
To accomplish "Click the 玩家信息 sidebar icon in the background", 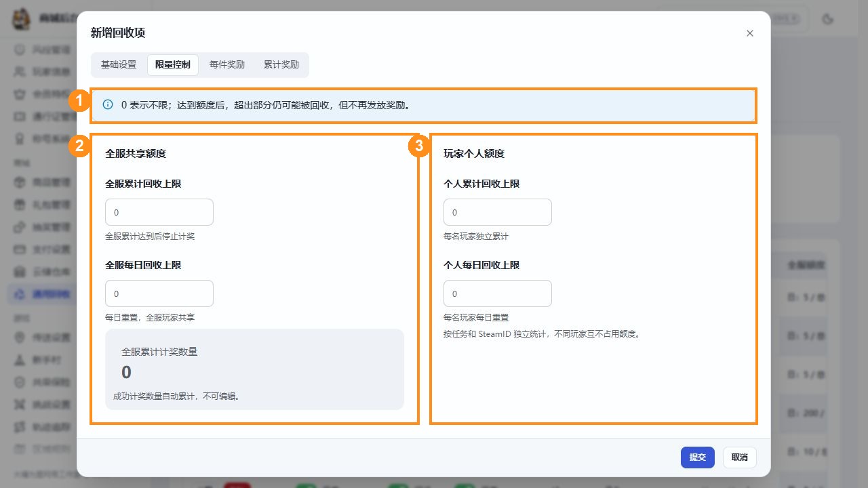I will tap(20, 71).
